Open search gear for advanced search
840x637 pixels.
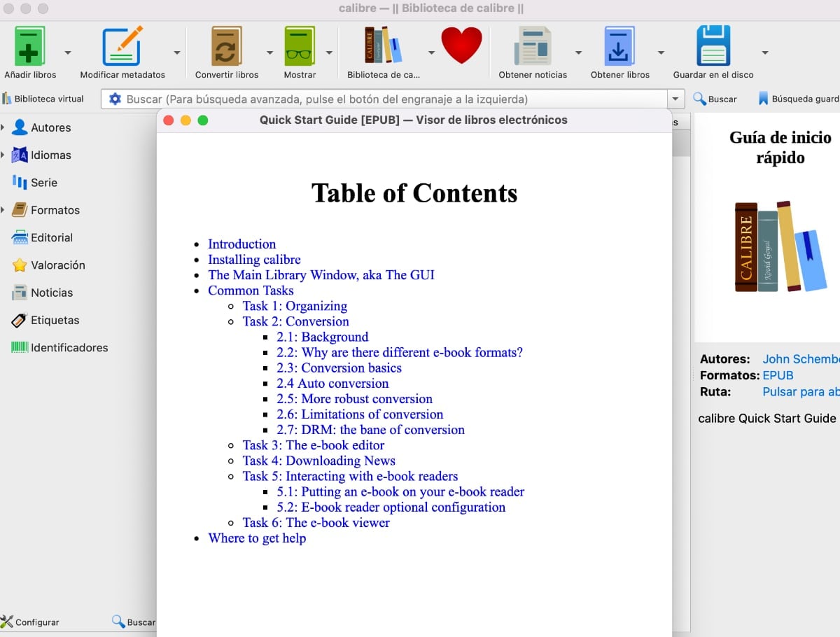115,99
